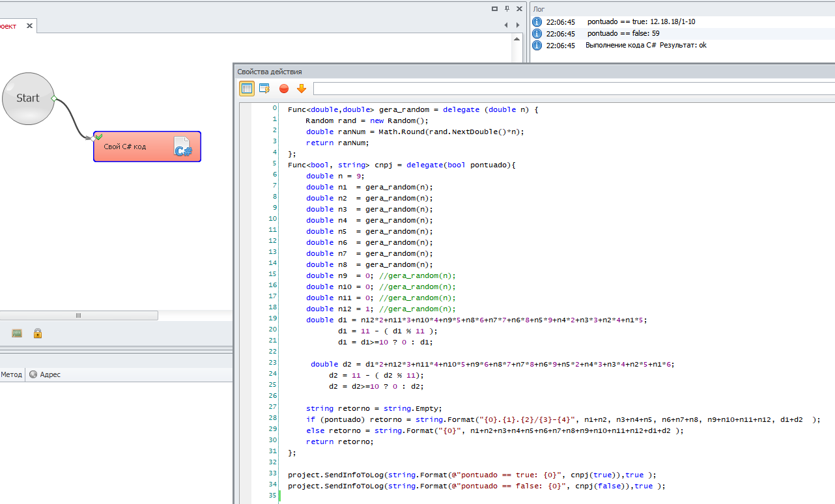Click the orange down arrow icon
The width and height of the screenshot is (835, 504).
(x=301, y=89)
